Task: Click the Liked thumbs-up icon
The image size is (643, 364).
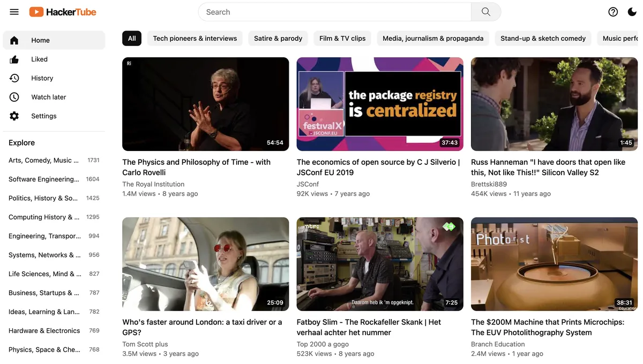Action: coord(14,59)
